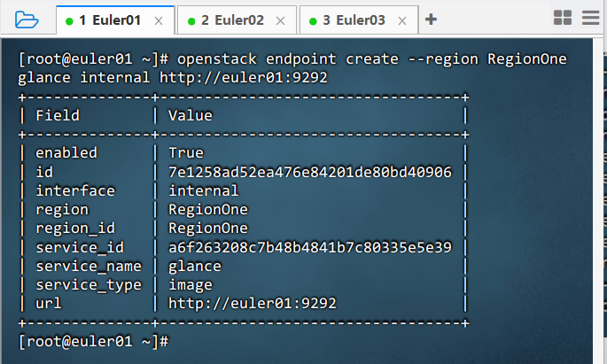Close the Euler03 tab

402,21
